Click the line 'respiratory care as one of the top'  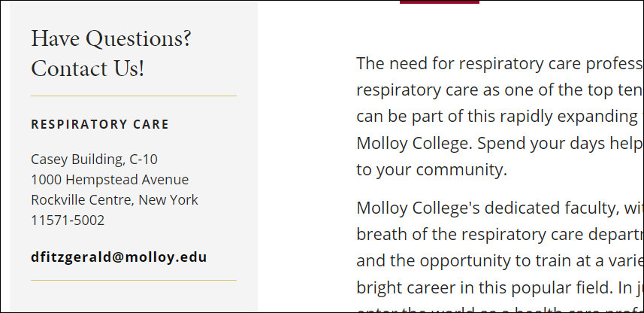[x=499, y=90]
